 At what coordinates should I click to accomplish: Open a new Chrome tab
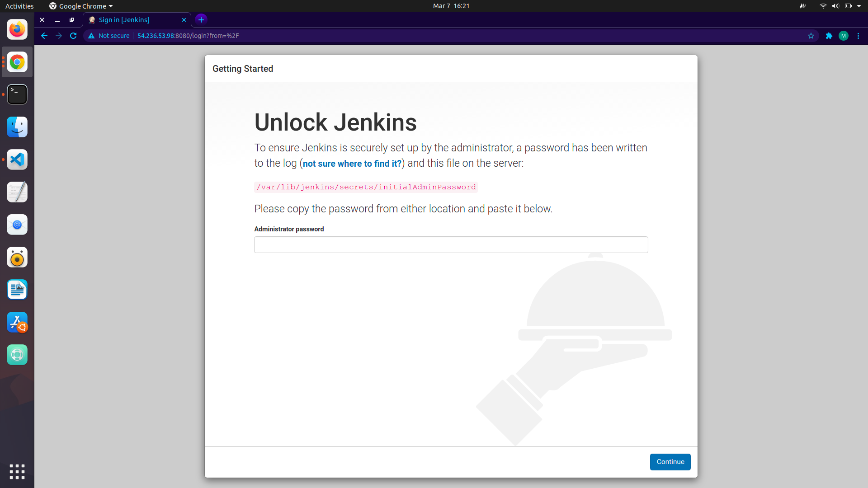[x=201, y=19]
